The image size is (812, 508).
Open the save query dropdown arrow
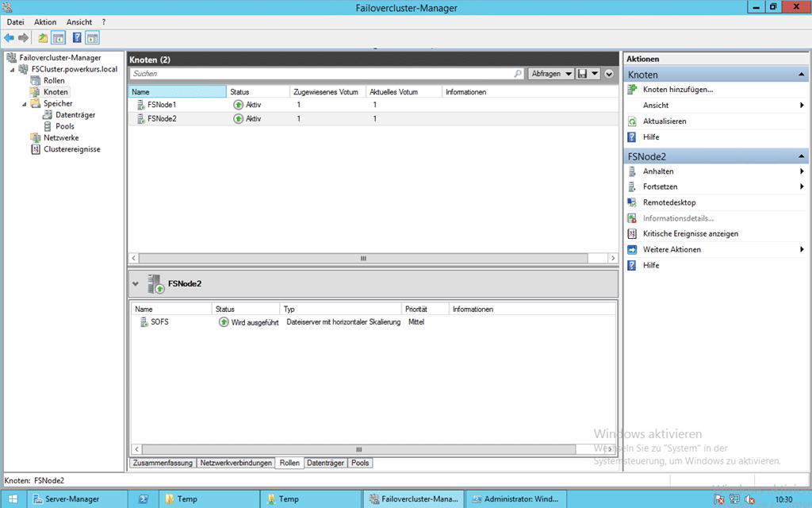click(595, 74)
